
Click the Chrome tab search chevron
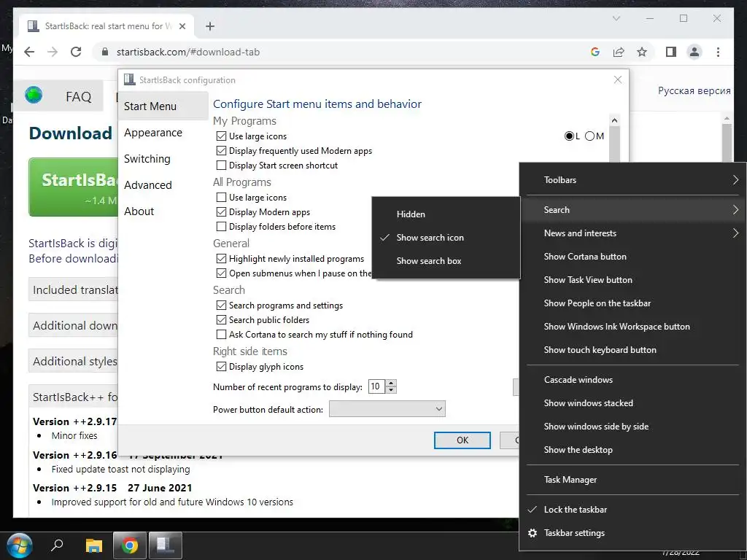pyautogui.click(x=616, y=18)
